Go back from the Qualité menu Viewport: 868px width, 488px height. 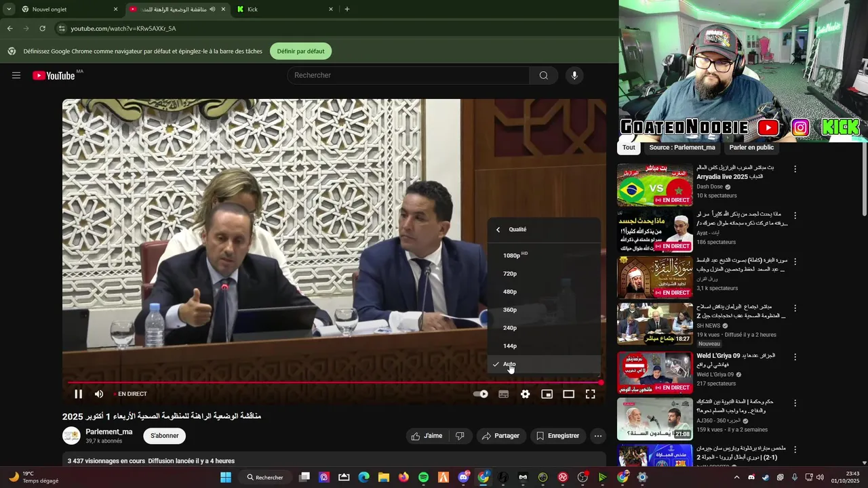[x=498, y=229]
